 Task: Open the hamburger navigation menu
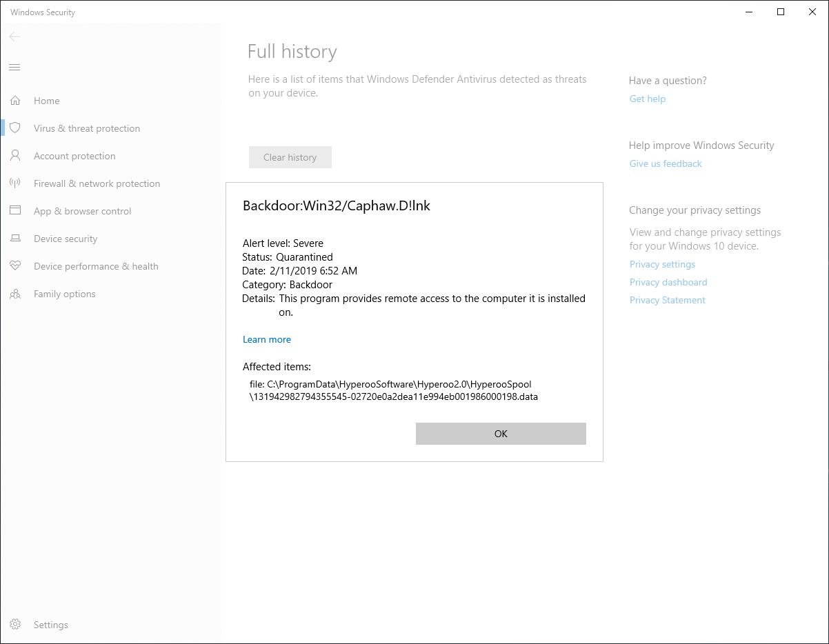click(14, 67)
